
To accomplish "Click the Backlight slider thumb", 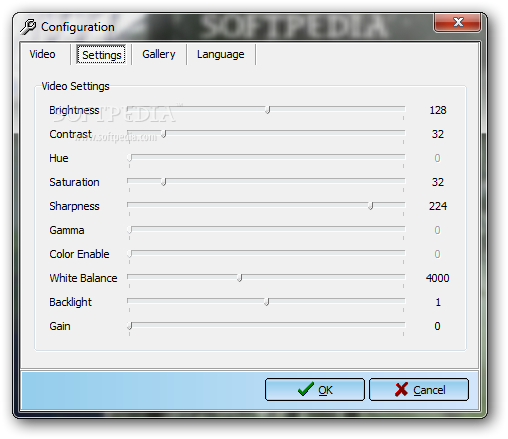I will 267,302.
